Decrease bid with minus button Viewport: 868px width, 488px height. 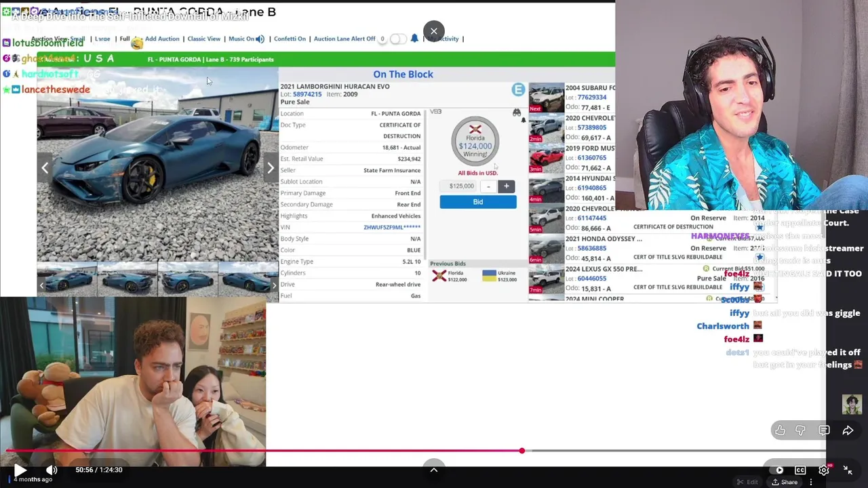(488, 186)
